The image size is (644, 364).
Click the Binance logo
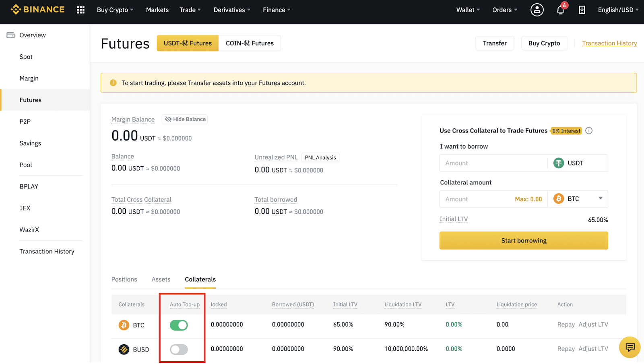click(37, 10)
